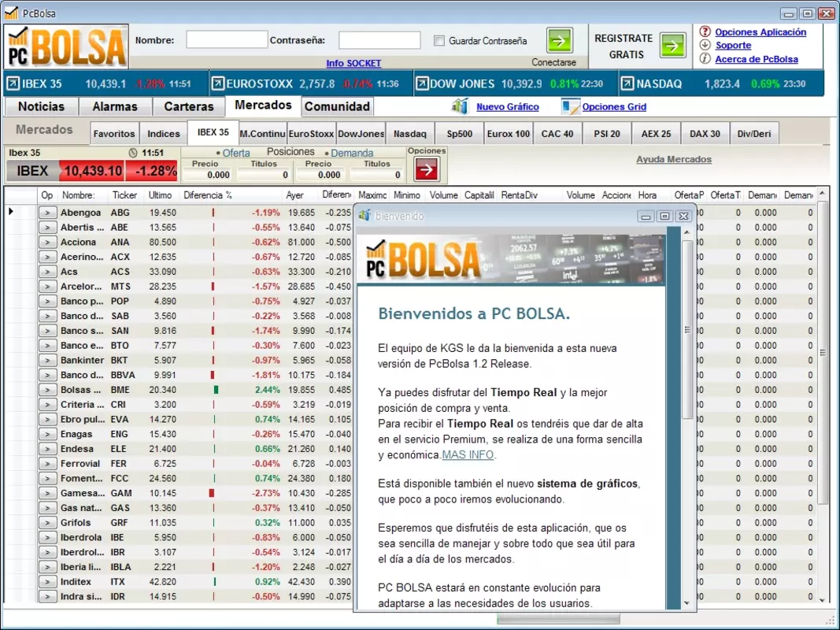Select the DAX 30 market tab
The width and height of the screenshot is (840, 630).
click(705, 134)
